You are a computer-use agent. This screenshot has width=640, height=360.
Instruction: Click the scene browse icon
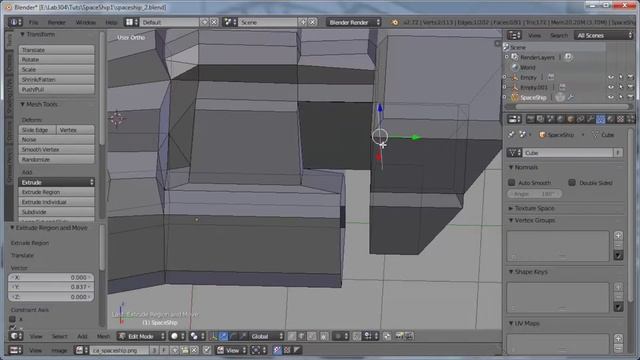[x=231, y=22]
